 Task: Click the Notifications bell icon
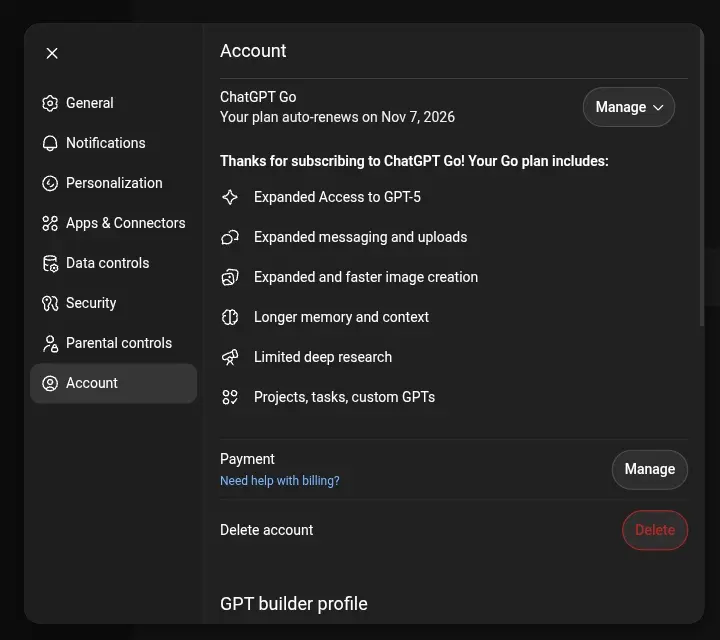50,143
